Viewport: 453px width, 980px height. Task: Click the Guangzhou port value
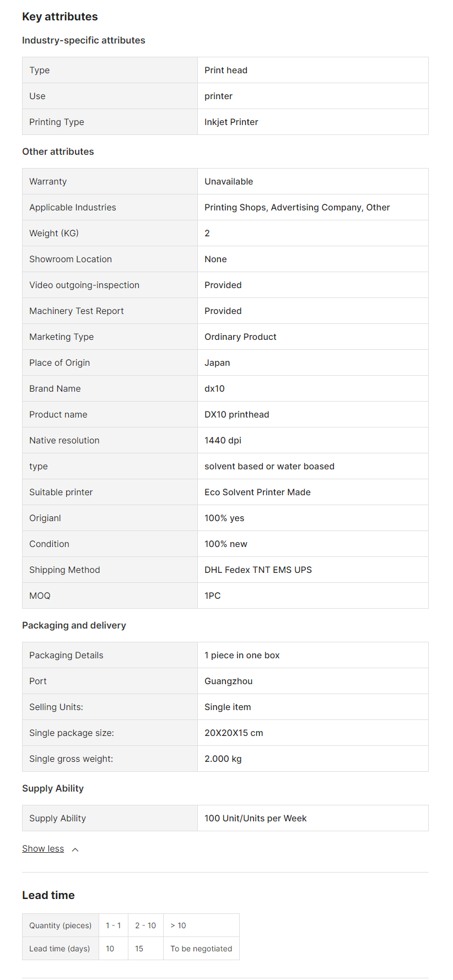point(229,681)
